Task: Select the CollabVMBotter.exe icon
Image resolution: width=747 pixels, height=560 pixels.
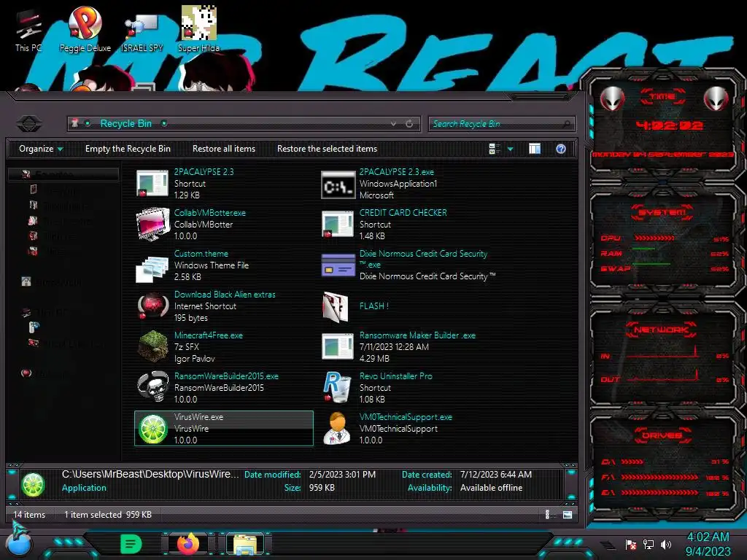Action: point(152,224)
